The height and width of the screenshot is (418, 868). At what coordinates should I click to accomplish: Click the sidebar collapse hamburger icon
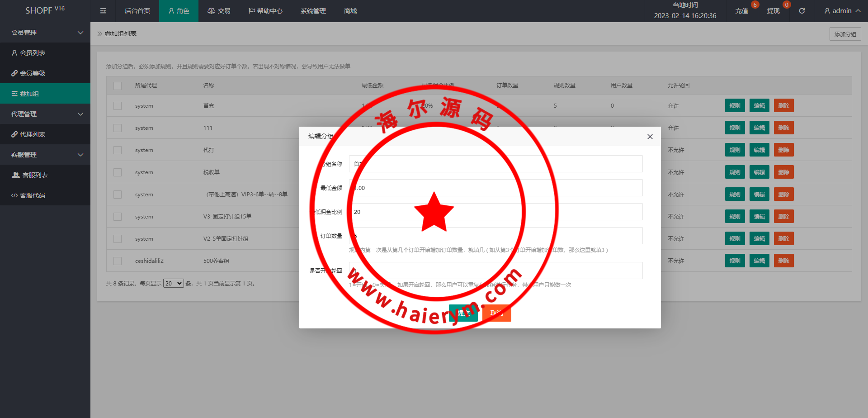(x=103, y=11)
